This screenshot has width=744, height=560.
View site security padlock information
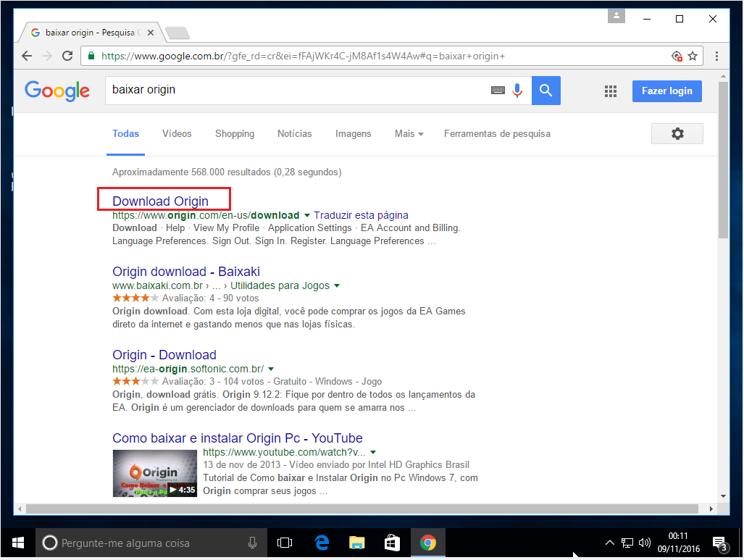point(91,56)
